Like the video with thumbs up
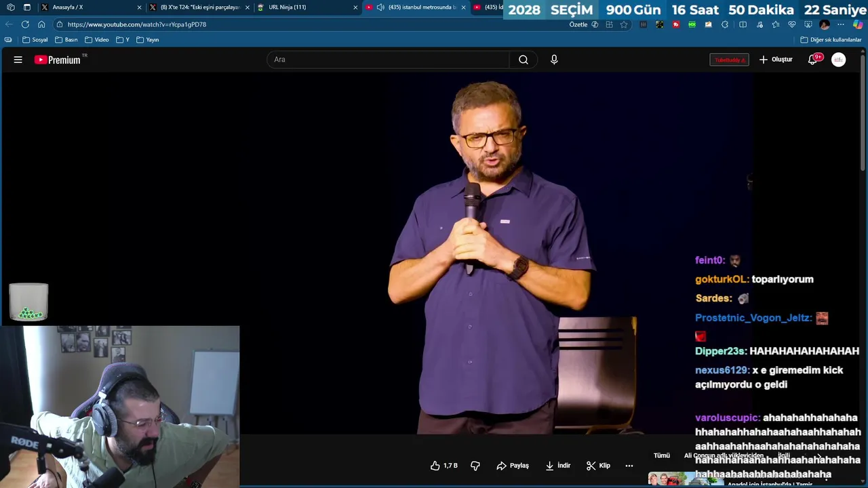Image resolution: width=868 pixels, height=488 pixels. pyautogui.click(x=444, y=466)
